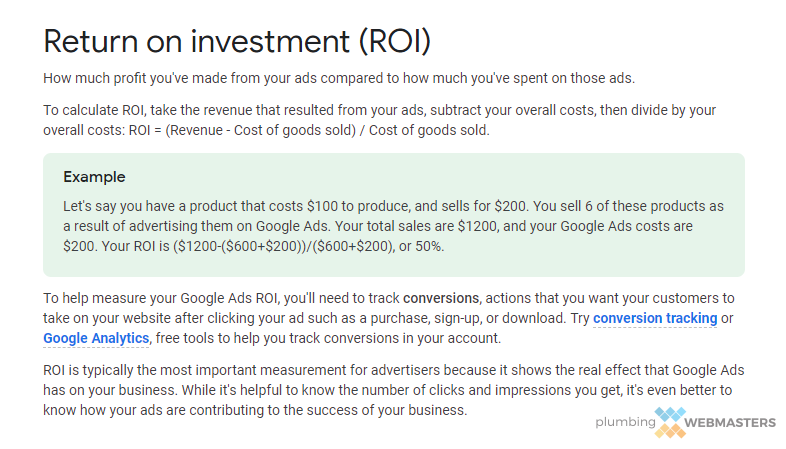The image size is (786, 449).
Task: Click the phrase 'free tools to help you track'
Action: tap(238, 338)
